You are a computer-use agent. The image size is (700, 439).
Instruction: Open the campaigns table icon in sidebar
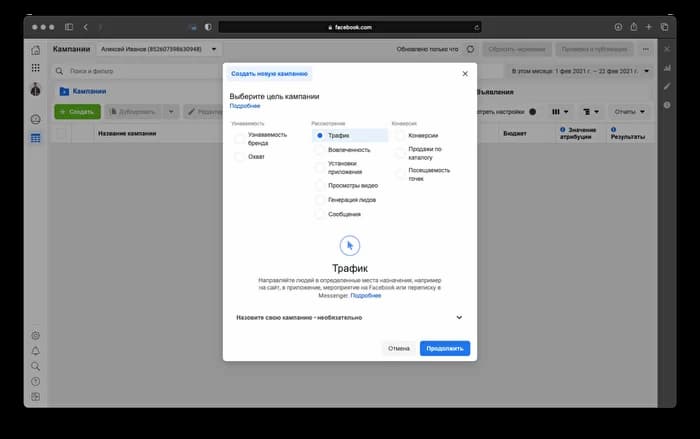36,137
